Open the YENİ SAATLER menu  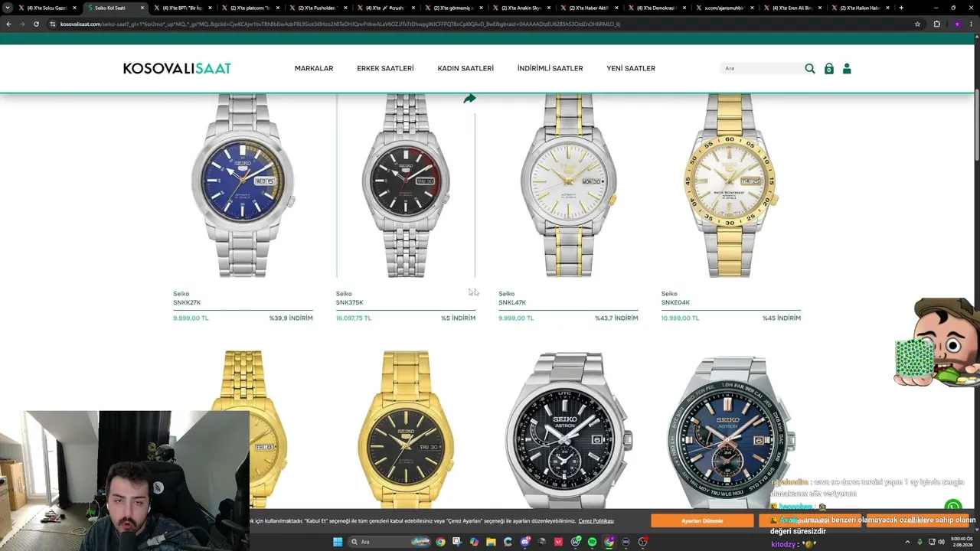(631, 69)
